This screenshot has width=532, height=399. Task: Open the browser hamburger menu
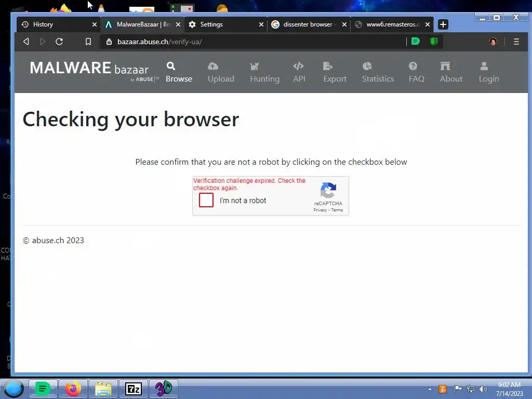pyautogui.click(x=516, y=42)
